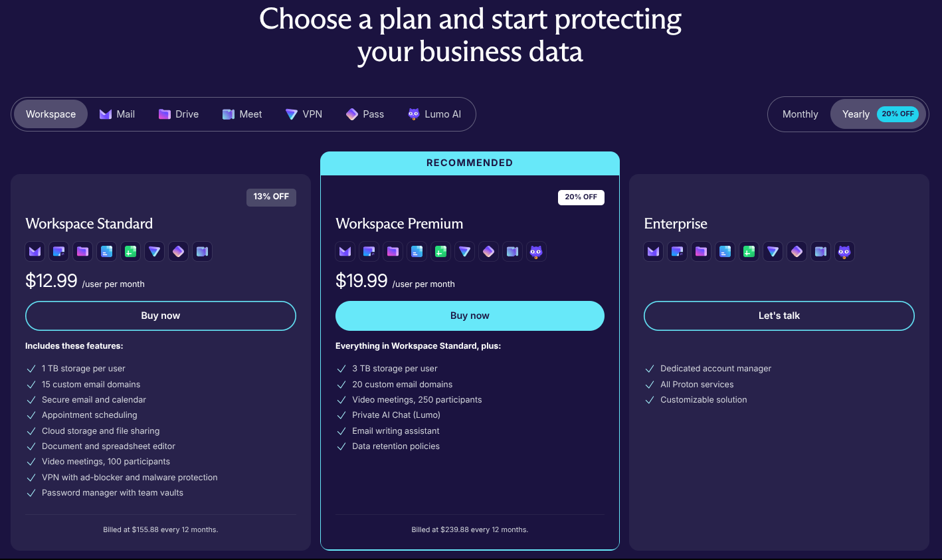
Task: Select the Docs icon in Workspace Premium card
Action: pyautogui.click(x=417, y=251)
